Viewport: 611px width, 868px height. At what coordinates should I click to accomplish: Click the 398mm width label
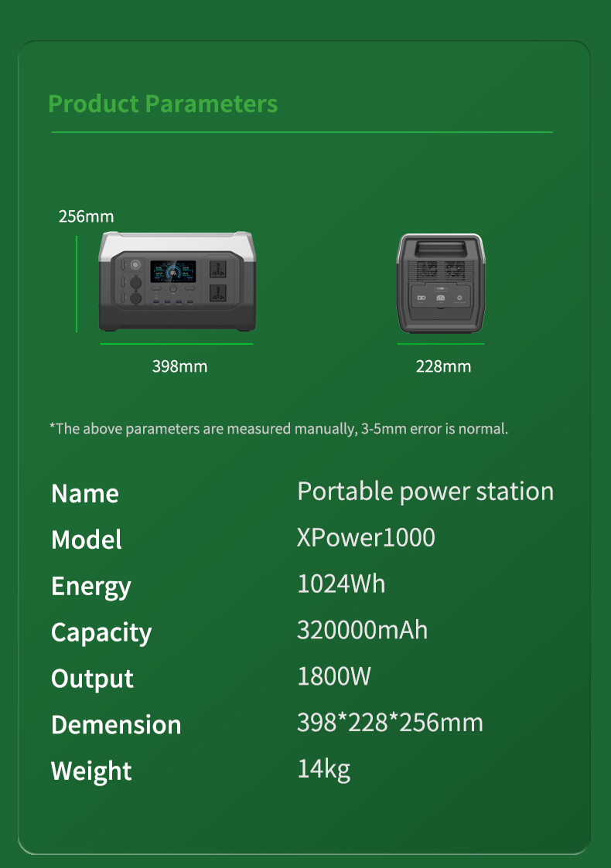pyautogui.click(x=179, y=366)
